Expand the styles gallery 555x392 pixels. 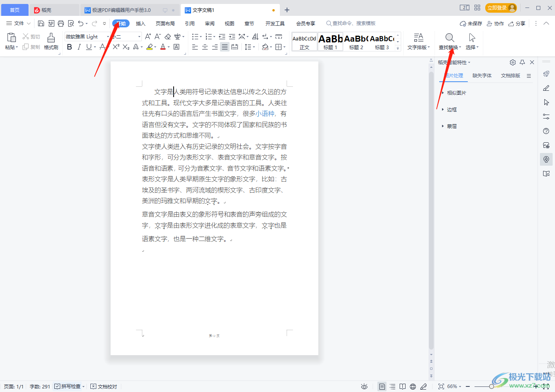coord(398,48)
